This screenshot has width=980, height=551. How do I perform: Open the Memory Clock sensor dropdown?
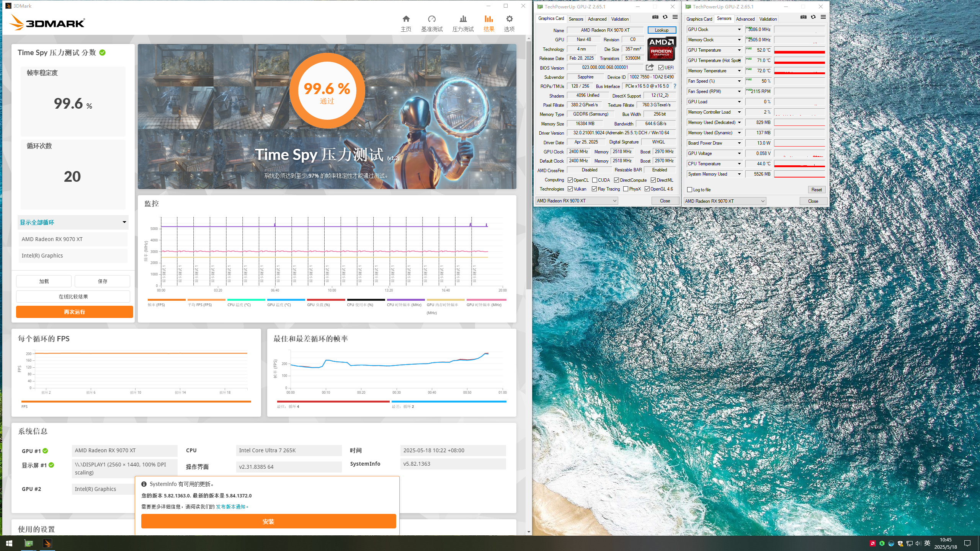tap(739, 40)
